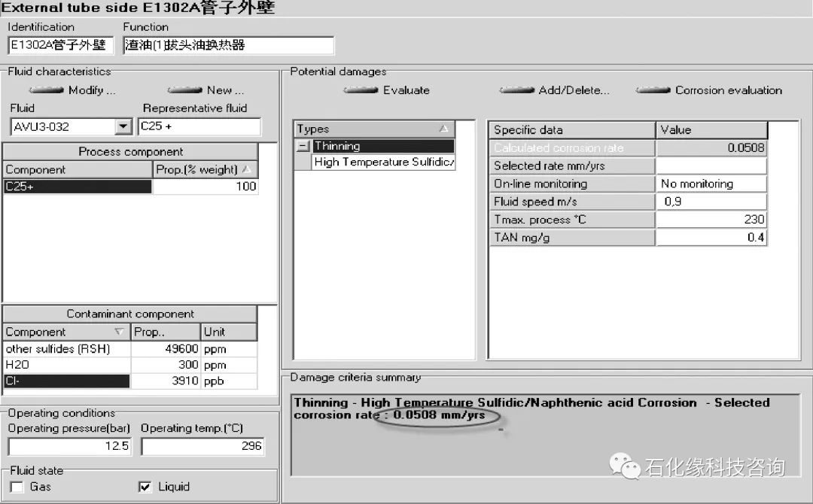Edit the Selected rate mm/yrs value cell
This screenshot has width=813, height=504.
[711, 165]
